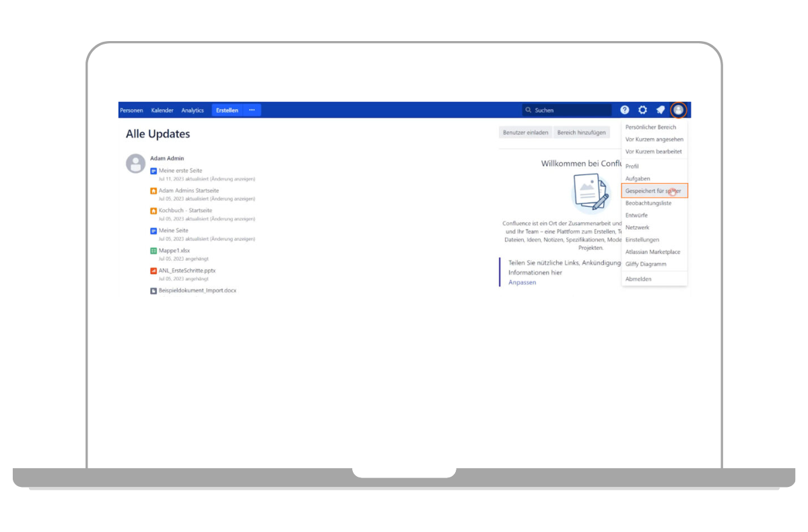Choose Abmelden in the profile dropdown
Viewport: 808px width, 532px height.
click(638, 279)
